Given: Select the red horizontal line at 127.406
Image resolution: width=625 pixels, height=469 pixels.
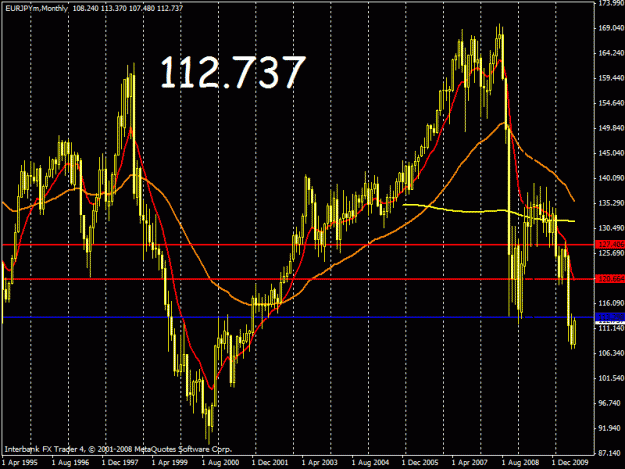Looking at the screenshot, I should [x=298, y=245].
